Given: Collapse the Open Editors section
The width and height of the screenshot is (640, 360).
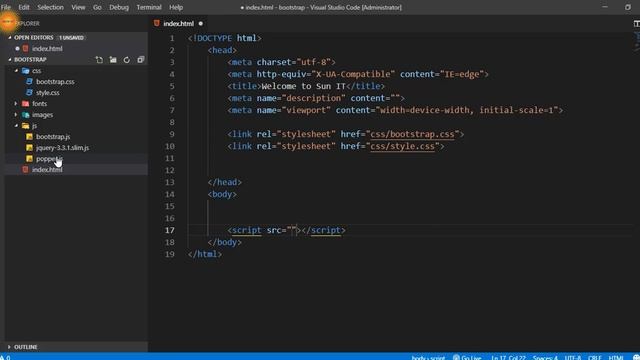Looking at the screenshot, I should point(10,38).
